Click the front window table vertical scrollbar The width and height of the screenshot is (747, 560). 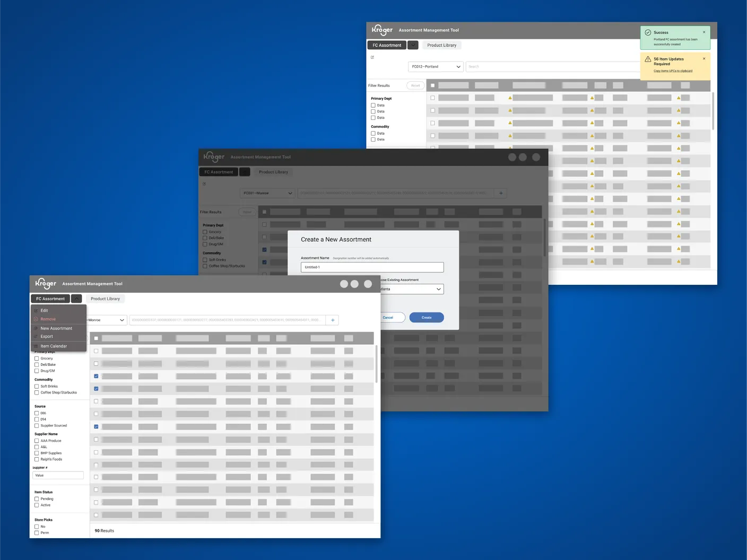point(377,364)
